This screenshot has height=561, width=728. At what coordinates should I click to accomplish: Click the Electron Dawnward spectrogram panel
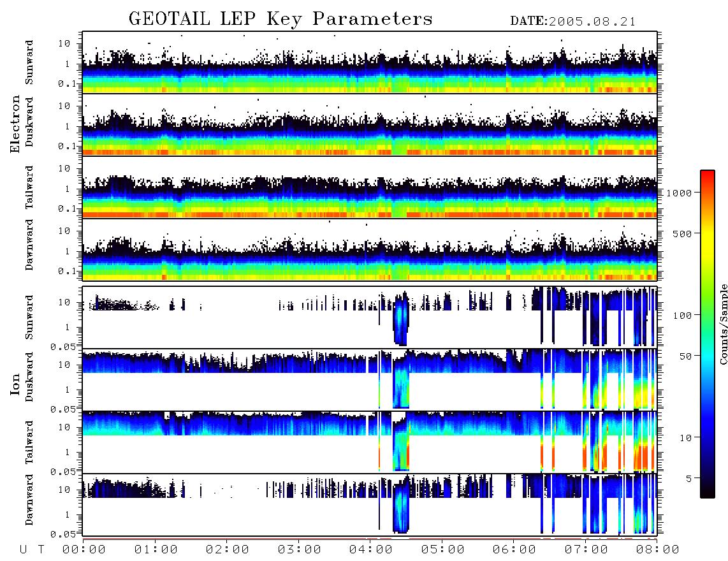click(x=370, y=250)
